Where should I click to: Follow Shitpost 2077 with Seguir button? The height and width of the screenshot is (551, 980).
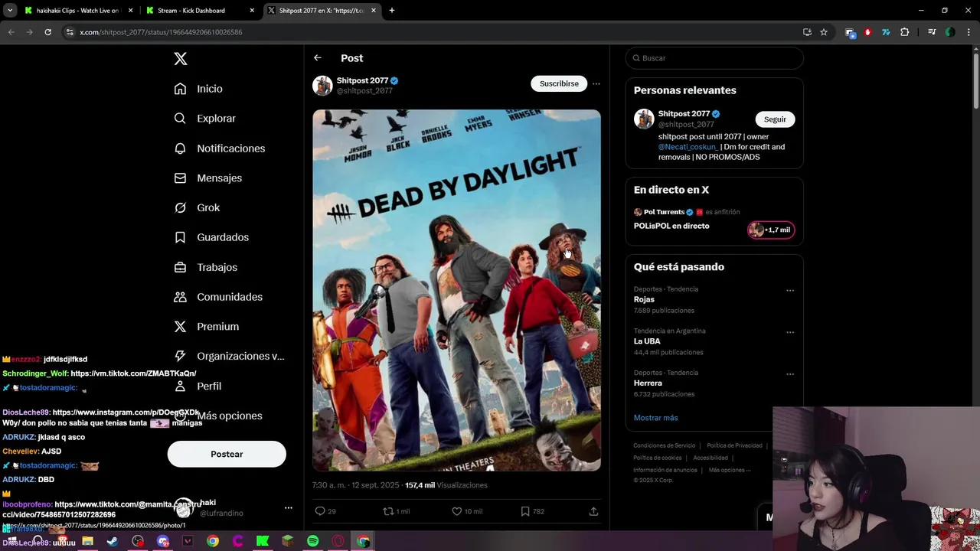775,119
